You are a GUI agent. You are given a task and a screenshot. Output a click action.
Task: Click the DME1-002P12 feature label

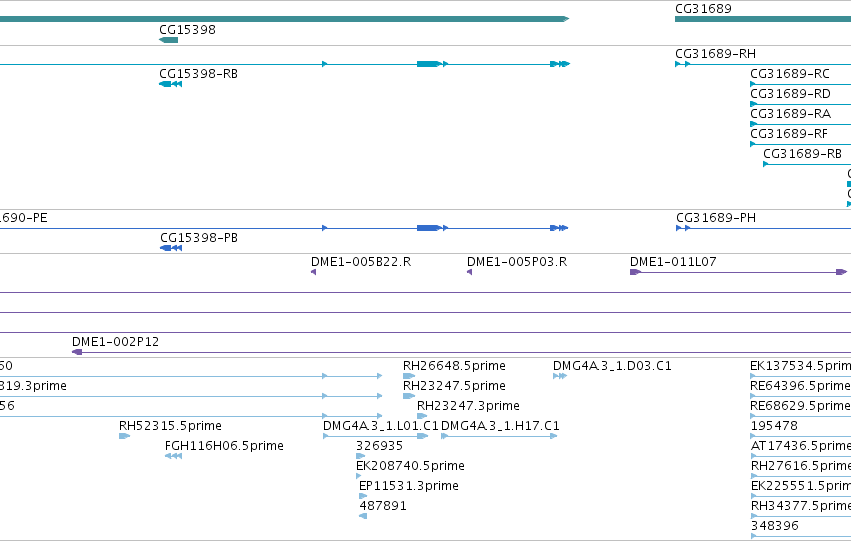pyautogui.click(x=116, y=342)
